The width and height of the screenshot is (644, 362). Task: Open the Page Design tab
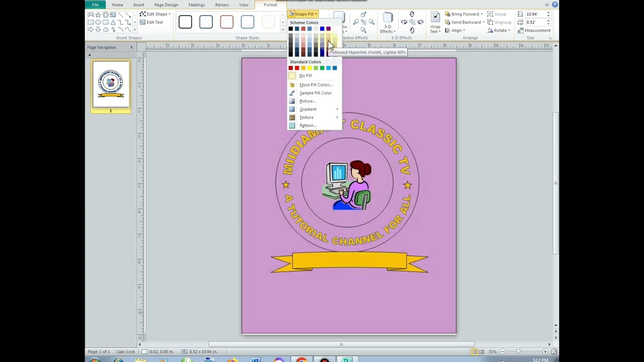(166, 5)
